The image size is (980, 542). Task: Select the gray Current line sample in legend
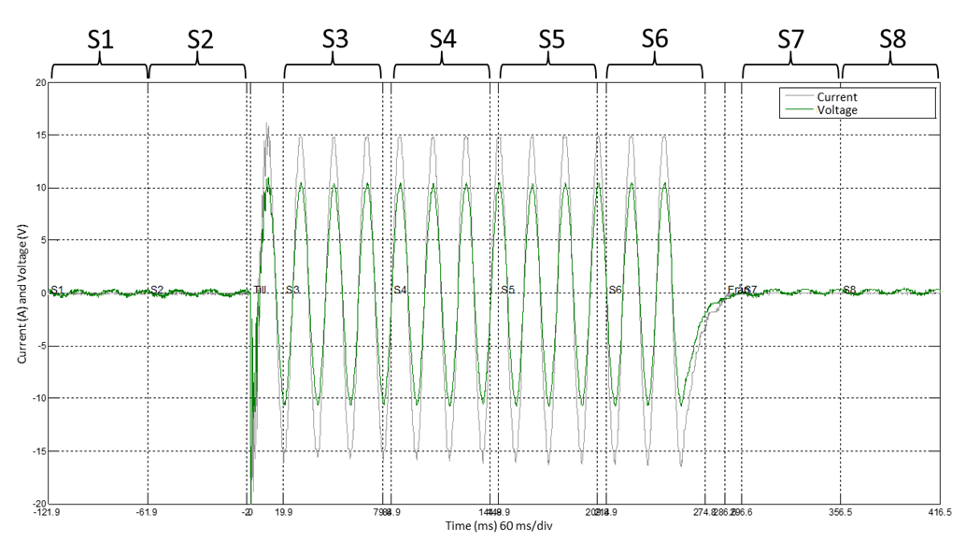coord(797,97)
